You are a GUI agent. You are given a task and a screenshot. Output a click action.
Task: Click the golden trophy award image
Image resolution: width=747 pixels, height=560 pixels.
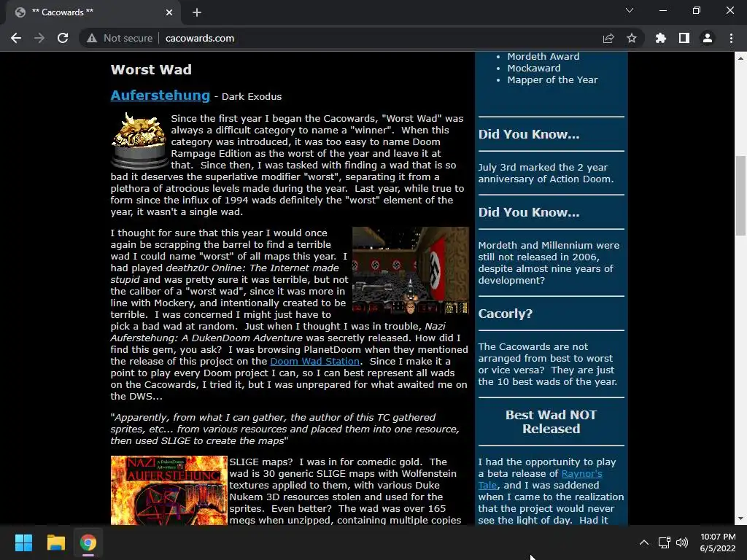click(x=139, y=141)
